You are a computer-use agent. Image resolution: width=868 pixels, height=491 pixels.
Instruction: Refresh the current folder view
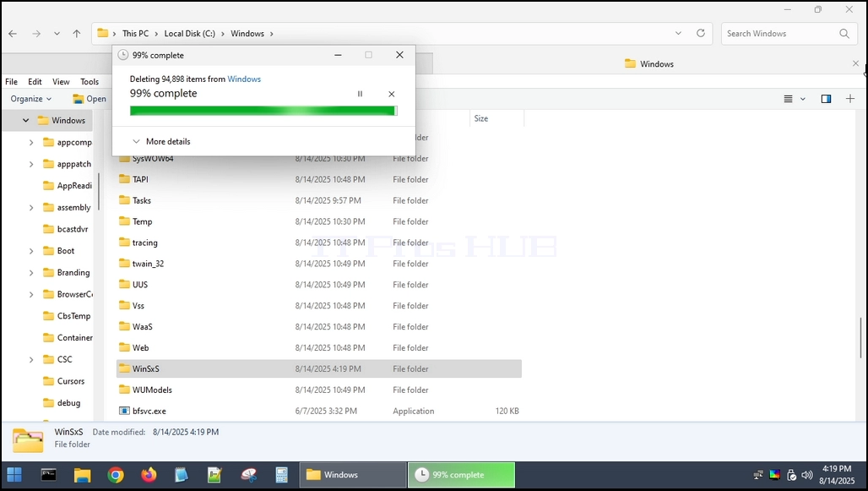point(701,33)
